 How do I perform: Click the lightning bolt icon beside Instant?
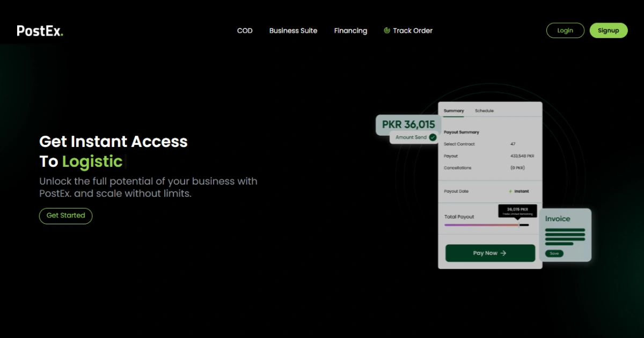click(510, 192)
